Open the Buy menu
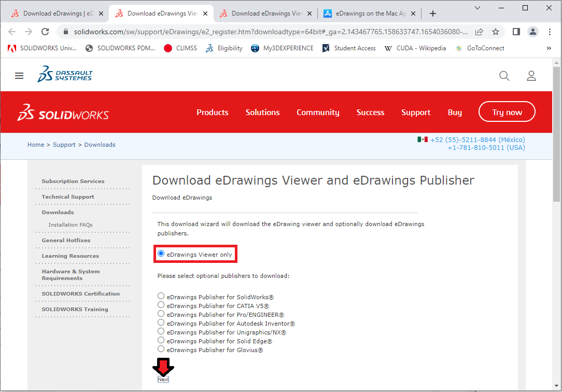 point(455,113)
